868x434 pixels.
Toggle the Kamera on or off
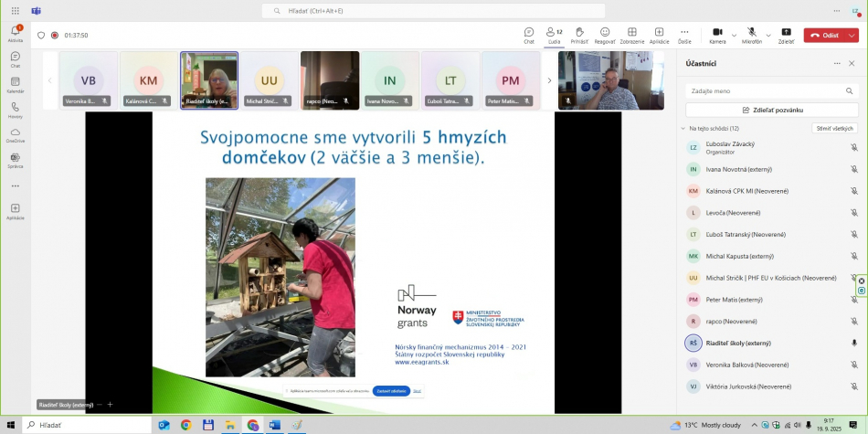pos(717,35)
